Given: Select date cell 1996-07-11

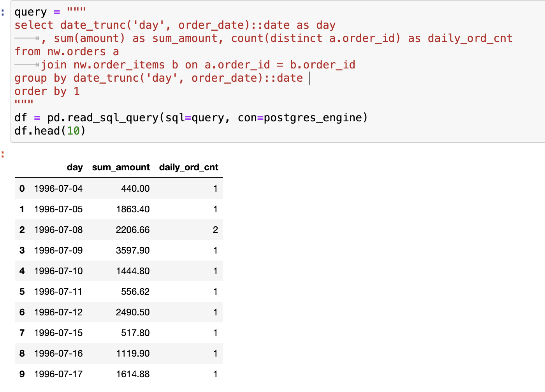Looking at the screenshot, I should coord(58,292).
